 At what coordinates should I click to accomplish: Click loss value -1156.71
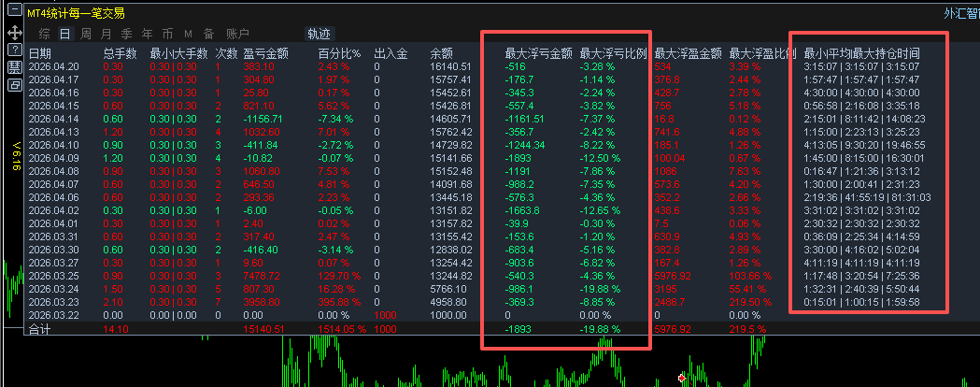[262, 119]
